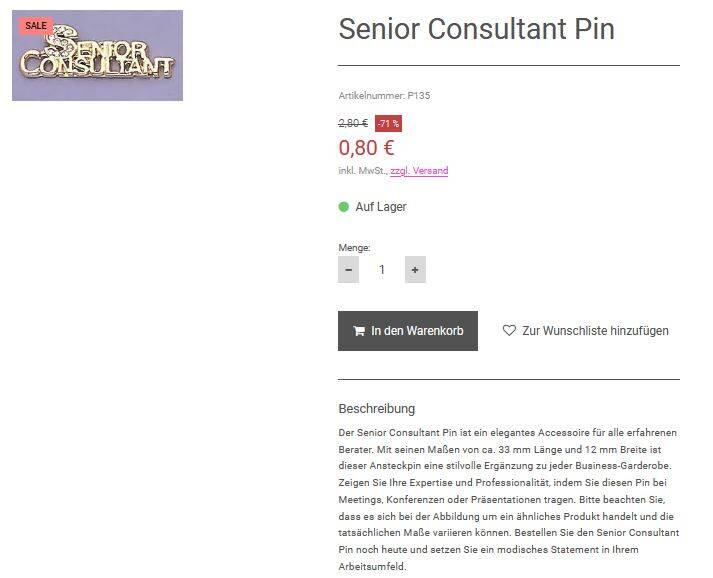
Task: Click the heart wishlist icon
Action: [509, 331]
